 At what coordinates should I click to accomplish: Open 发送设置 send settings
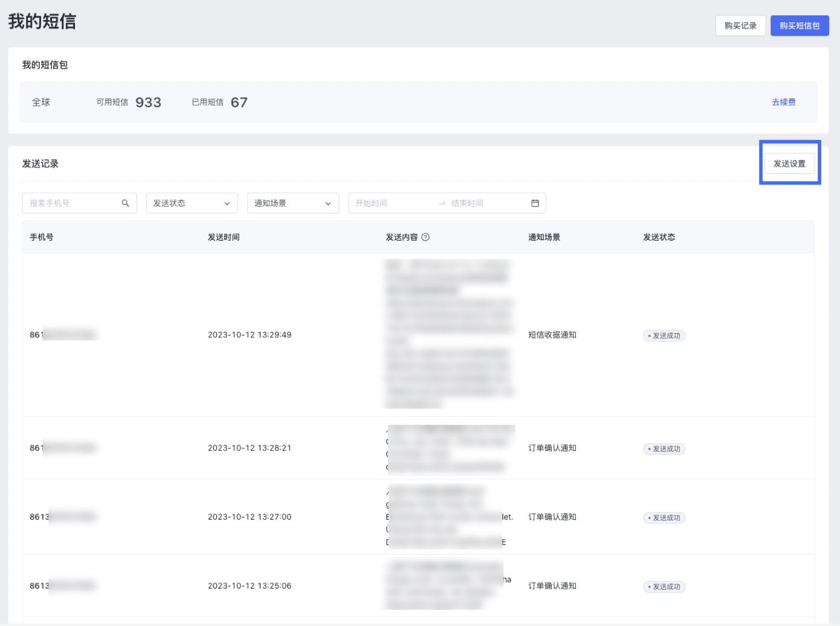789,164
